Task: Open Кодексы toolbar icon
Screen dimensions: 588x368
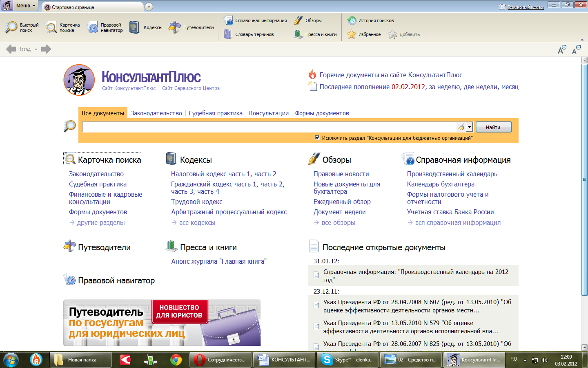Action: click(134, 27)
